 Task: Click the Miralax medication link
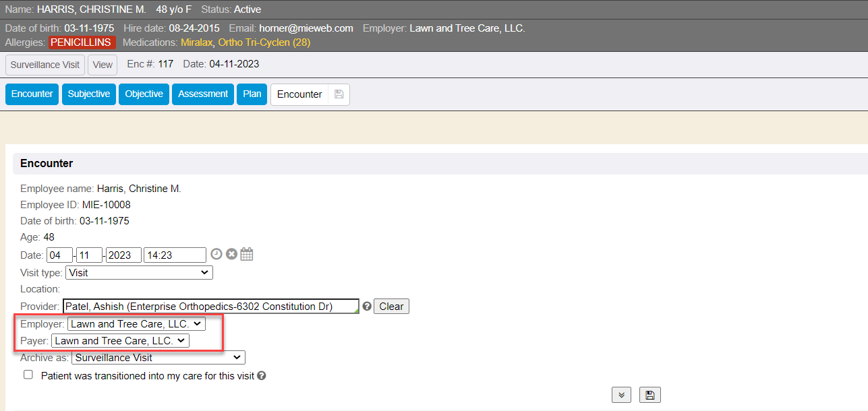pyautogui.click(x=196, y=42)
